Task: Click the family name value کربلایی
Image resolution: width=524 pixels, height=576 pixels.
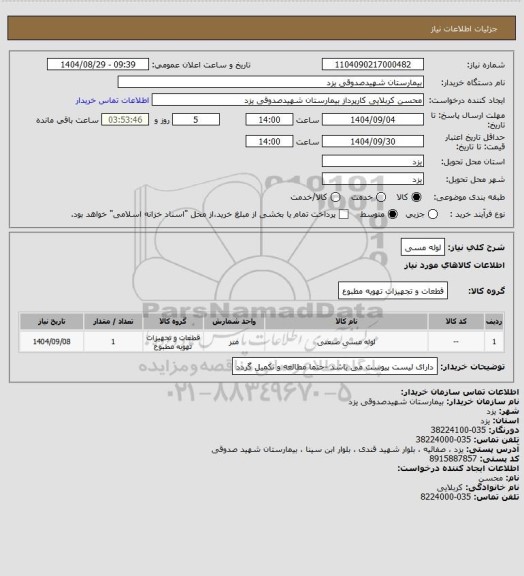Action: [449, 487]
